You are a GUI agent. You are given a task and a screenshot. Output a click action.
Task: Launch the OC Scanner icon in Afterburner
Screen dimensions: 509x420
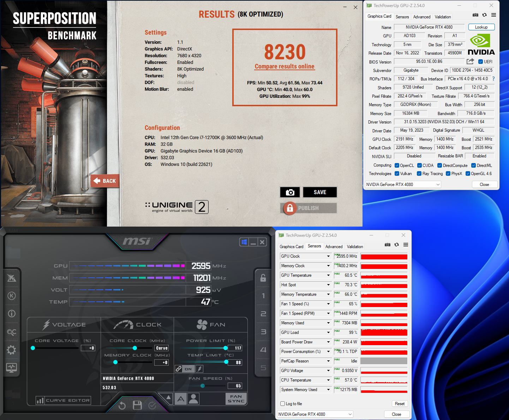point(12,332)
